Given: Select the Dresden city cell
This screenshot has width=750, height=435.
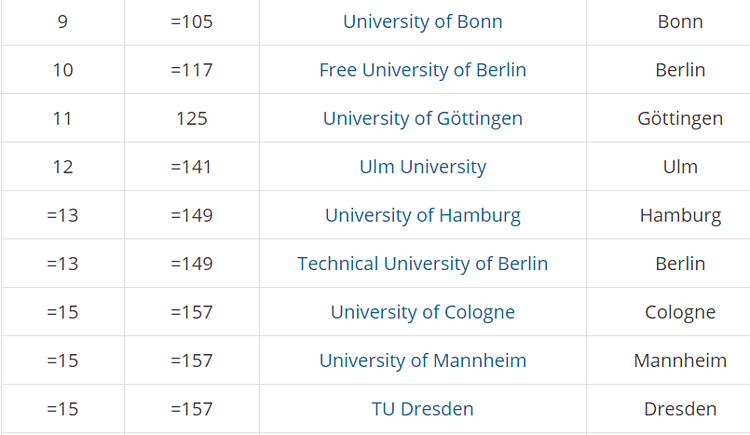Looking at the screenshot, I should [x=680, y=409].
